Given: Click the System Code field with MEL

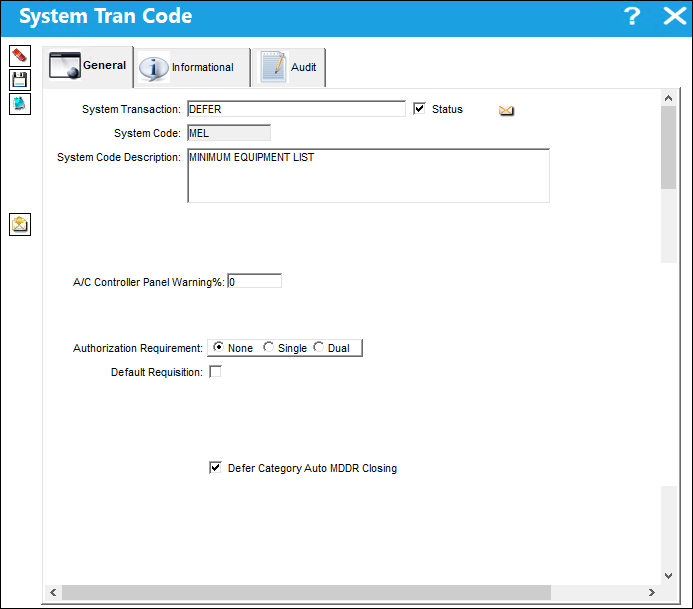Looking at the screenshot, I should [229, 133].
